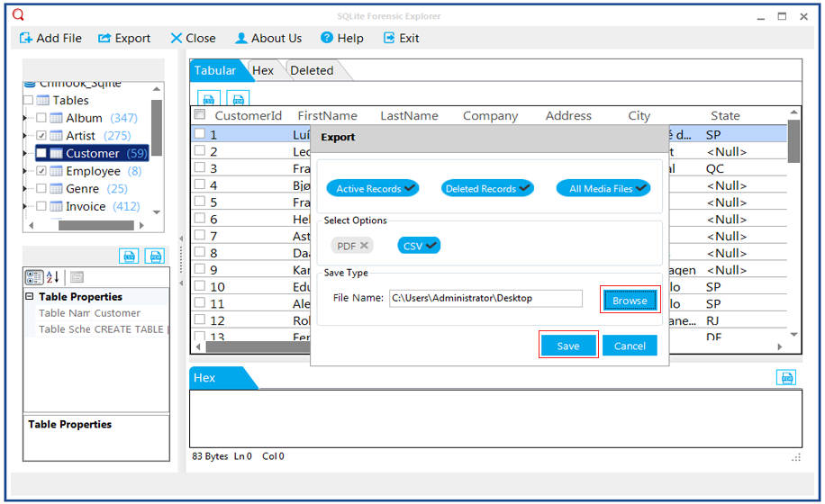Expand the Genre tree node
Screen dimensions: 825x504
[24, 189]
